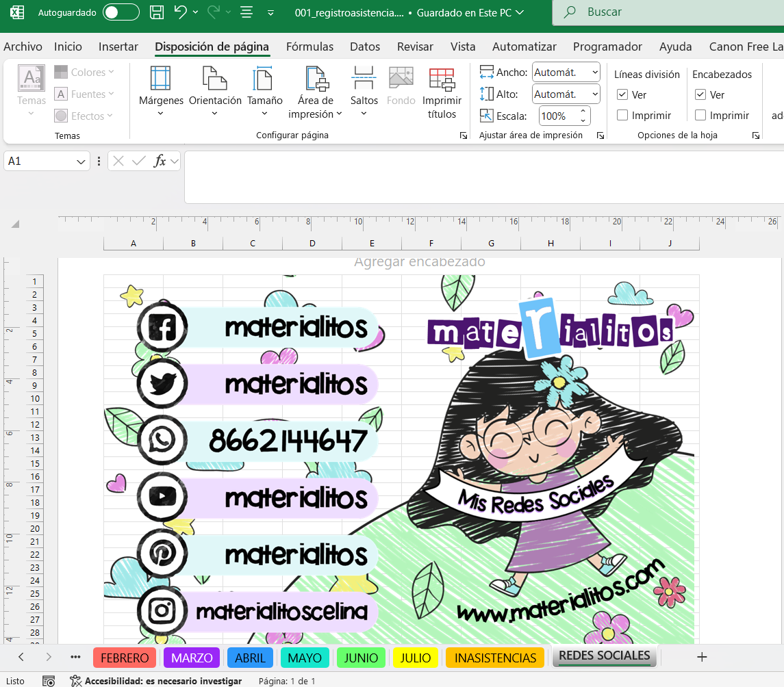Open the Fórmulas ribbon tab
The width and height of the screenshot is (784, 687).
click(309, 47)
